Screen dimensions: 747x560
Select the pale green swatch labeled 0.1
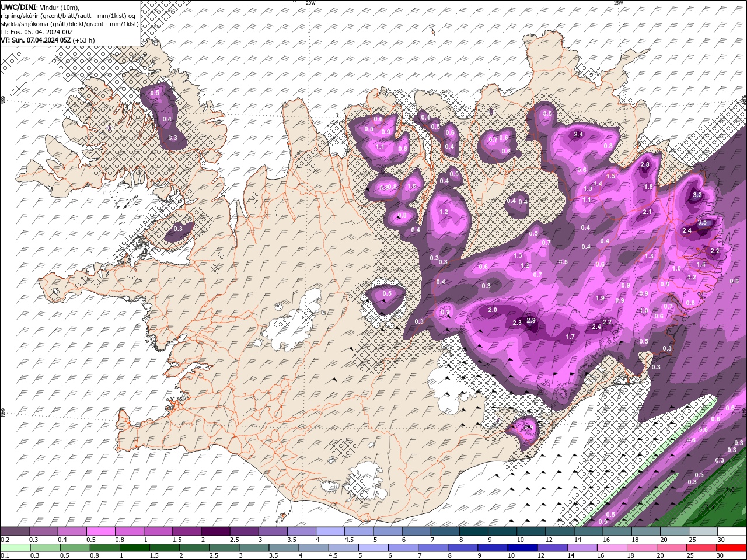click(x=15, y=548)
